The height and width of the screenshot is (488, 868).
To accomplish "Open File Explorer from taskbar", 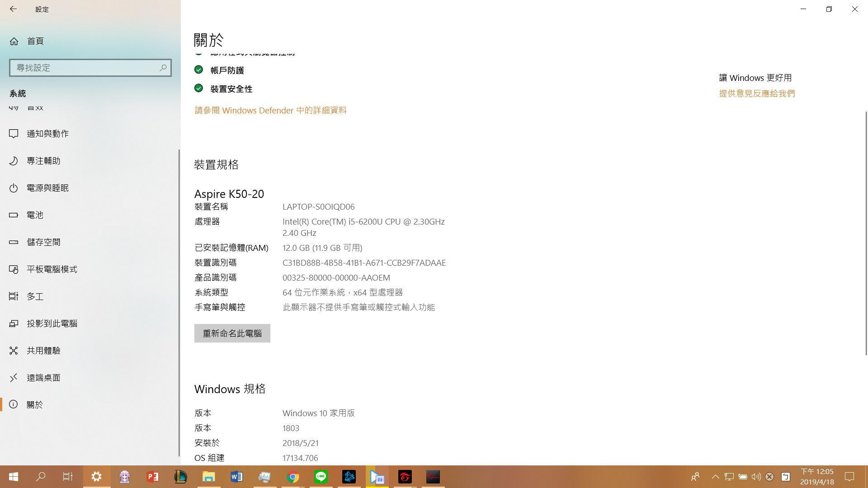I will [208, 477].
